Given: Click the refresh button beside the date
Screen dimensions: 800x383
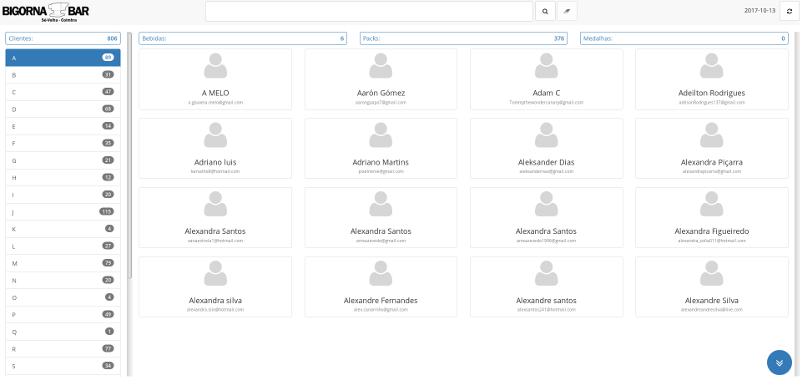Looking at the screenshot, I should pos(789,11).
